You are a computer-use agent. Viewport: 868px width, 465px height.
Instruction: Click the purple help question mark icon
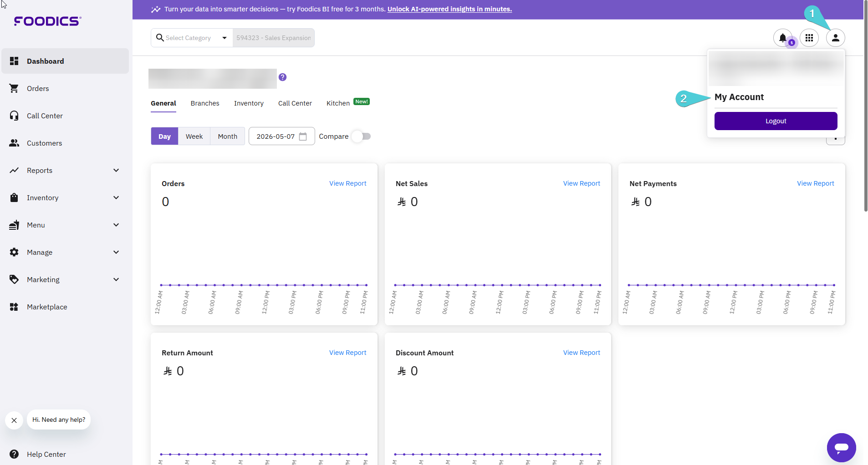click(283, 77)
